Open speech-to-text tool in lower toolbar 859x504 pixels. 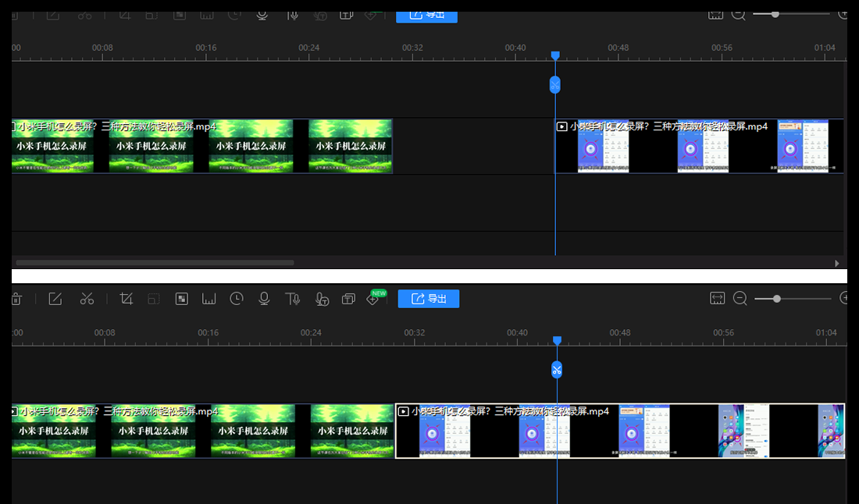(322, 299)
